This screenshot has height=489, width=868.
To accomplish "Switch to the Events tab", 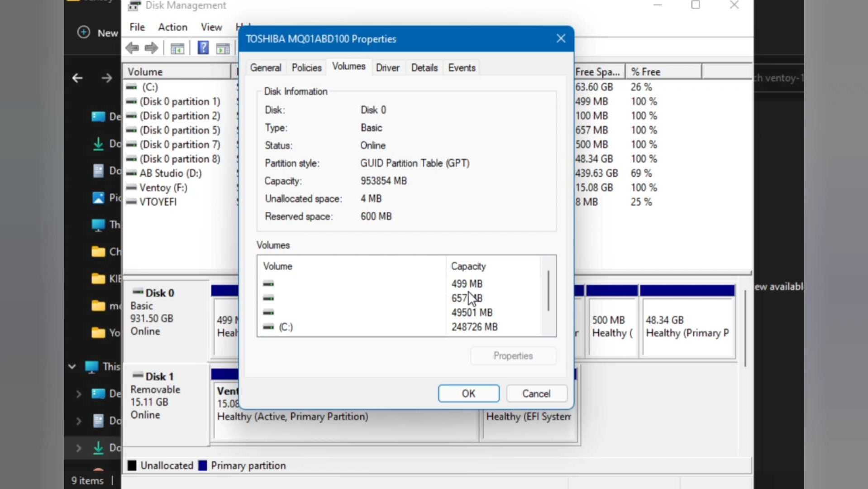I will [462, 67].
